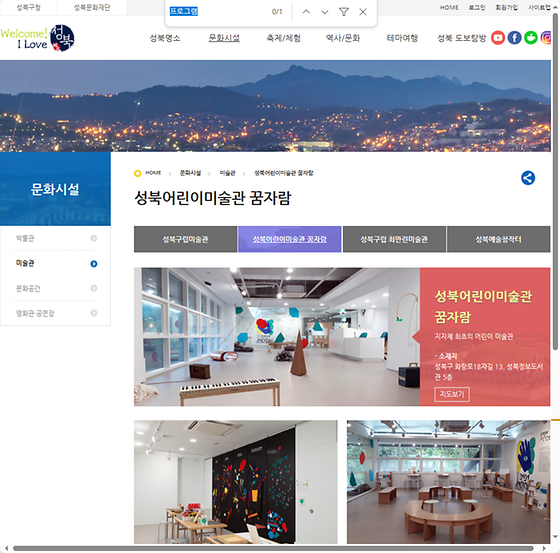Open 성북 도보탐방 main menu
This screenshot has height=553, width=560.
[462, 38]
